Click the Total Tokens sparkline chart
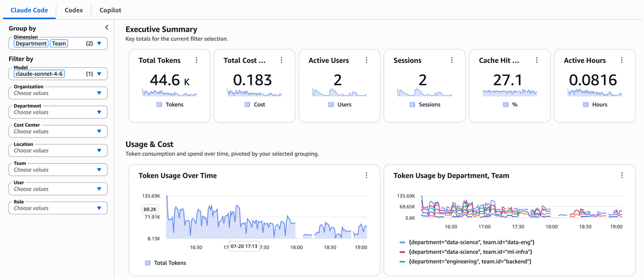644x279 pixels. (170, 94)
